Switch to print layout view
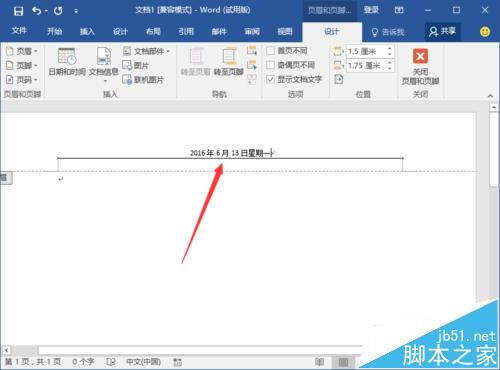The image size is (500, 370). 343,362
